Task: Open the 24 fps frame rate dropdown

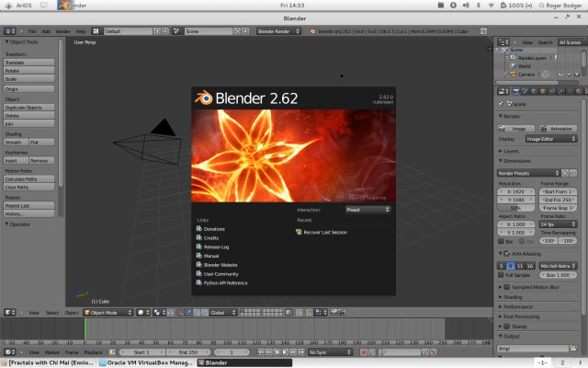Action: pyautogui.click(x=558, y=224)
